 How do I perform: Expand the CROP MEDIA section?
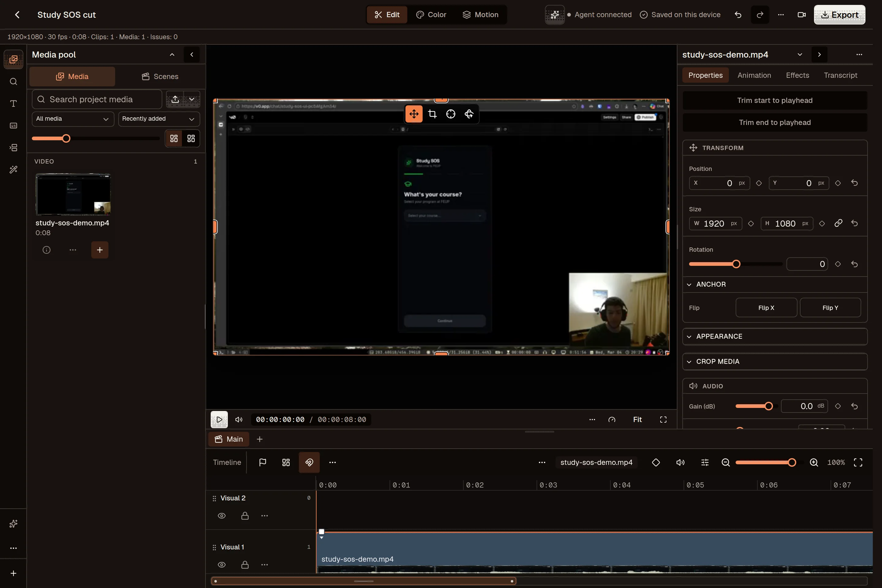775,361
